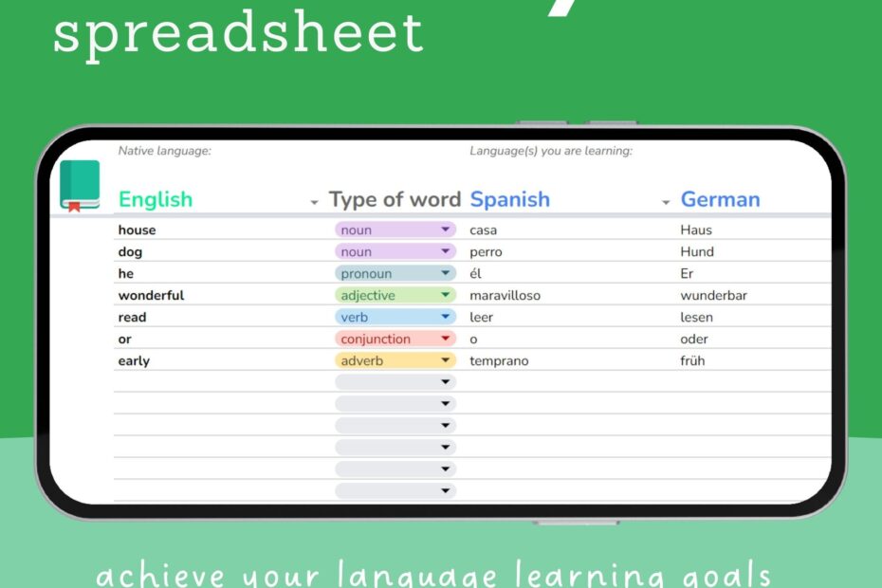This screenshot has height=588, width=882.
Task: Select the Spanish cell leer
Action: [481, 317]
